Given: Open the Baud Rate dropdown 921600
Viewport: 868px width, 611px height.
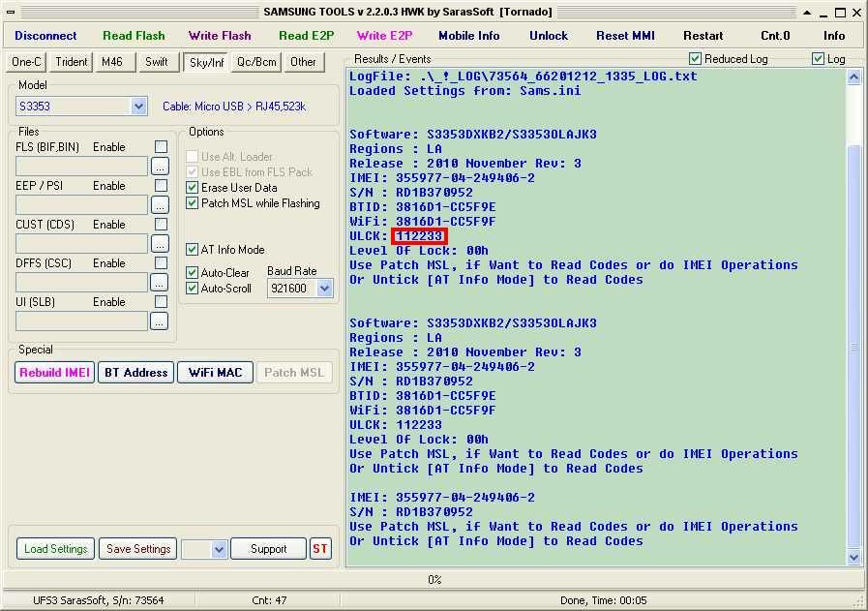Looking at the screenshot, I should [x=324, y=288].
